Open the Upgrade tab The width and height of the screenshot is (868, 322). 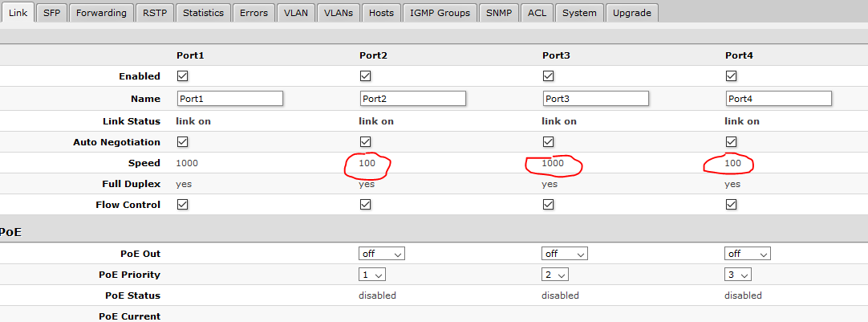click(x=632, y=13)
